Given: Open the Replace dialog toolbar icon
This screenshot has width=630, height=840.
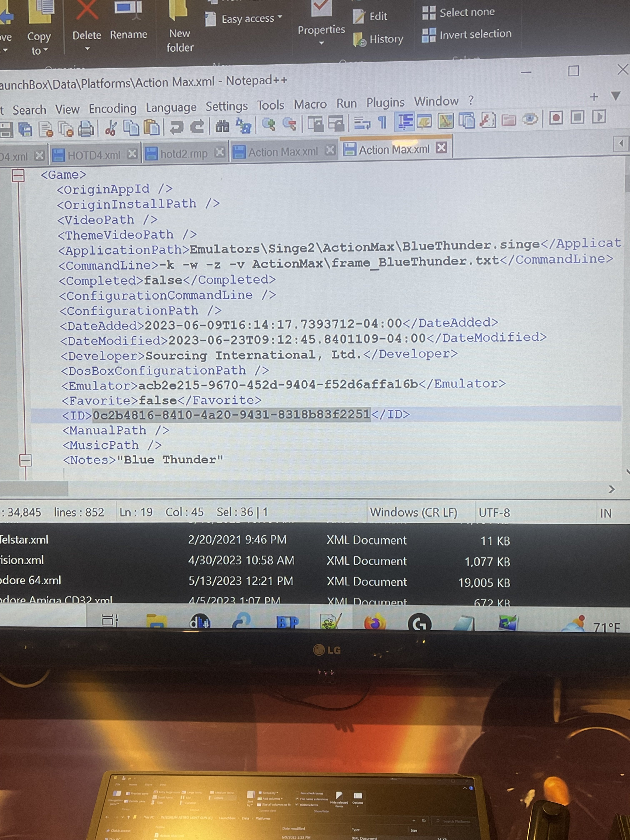Looking at the screenshot, I should tap(243, 125).
